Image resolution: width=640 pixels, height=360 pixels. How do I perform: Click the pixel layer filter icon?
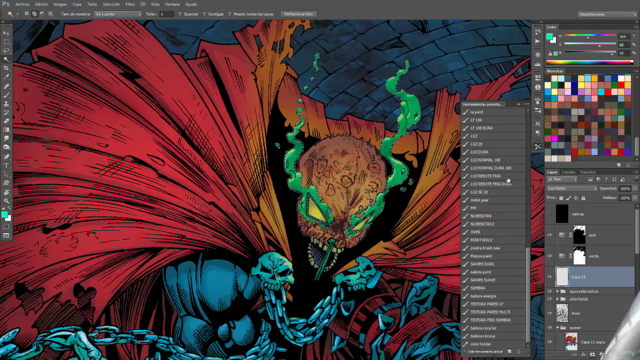(x=590, y=179)
